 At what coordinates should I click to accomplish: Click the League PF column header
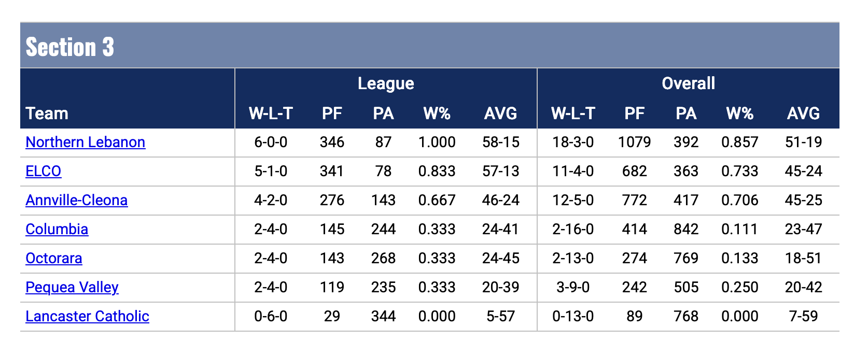[x=332, y=113]
